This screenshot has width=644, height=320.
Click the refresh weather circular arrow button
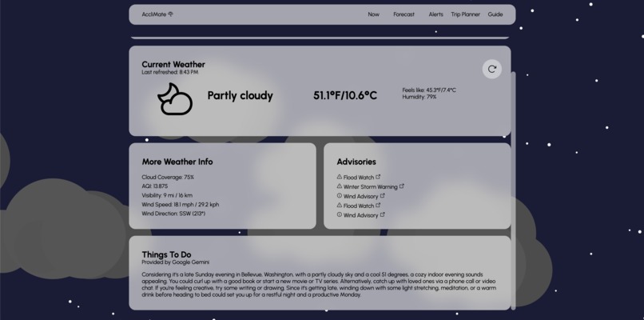coord(491,69)
